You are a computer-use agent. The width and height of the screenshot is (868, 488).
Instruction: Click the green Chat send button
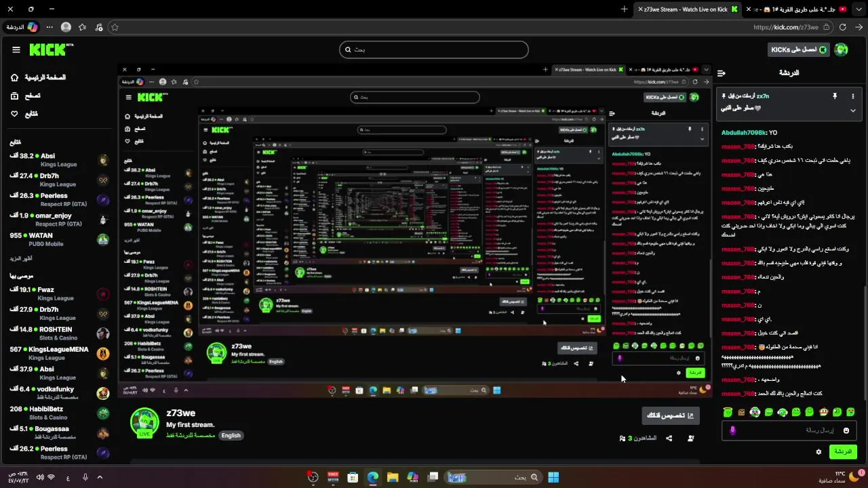[x=843, y=451]
